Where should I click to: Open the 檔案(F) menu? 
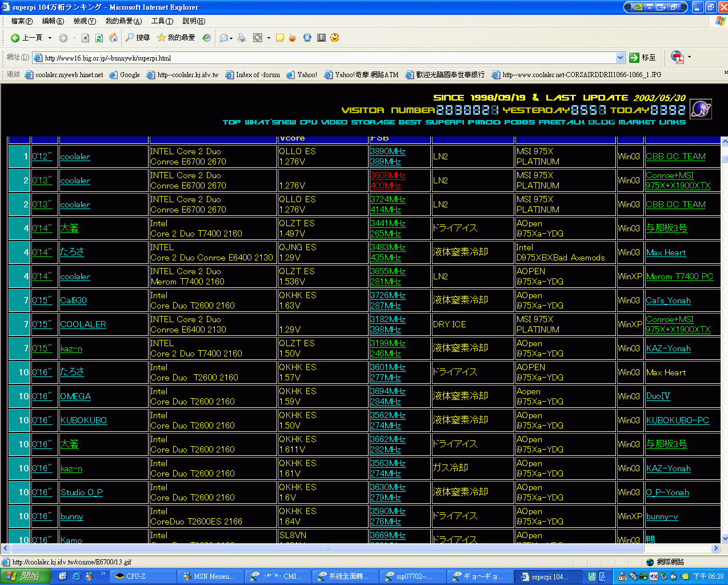[x=22, y=21]
